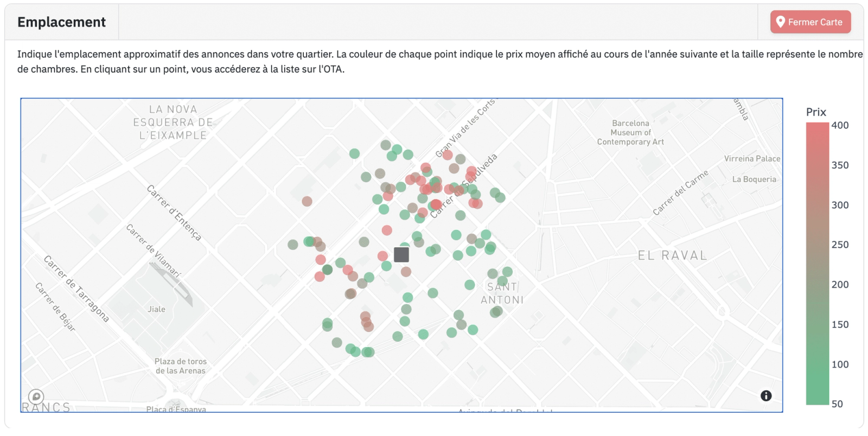Click the Prix color scale bar
The height and width of the screenshot is (436, 868).
(x=817, y=264)
